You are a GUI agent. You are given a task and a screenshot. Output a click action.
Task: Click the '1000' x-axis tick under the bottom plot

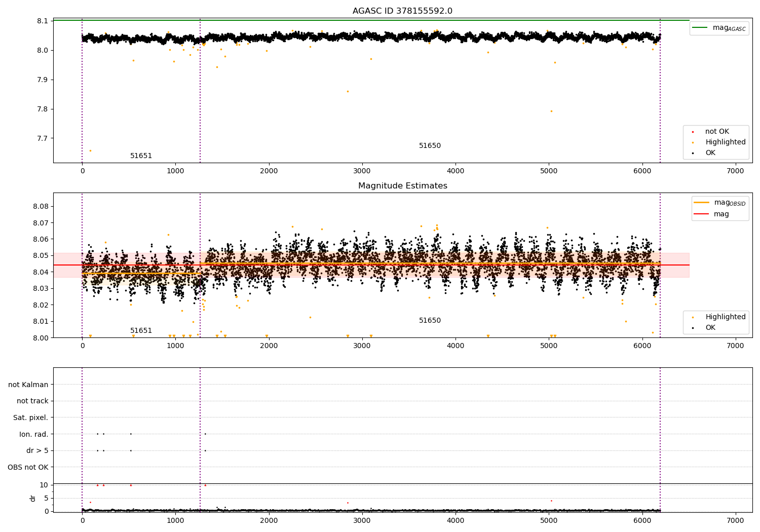pos(175,520)
